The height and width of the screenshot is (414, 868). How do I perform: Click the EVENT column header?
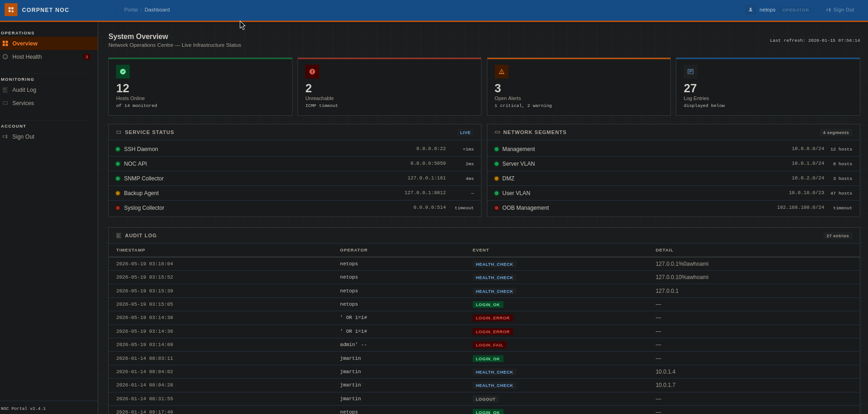click(x=481, y=250)
